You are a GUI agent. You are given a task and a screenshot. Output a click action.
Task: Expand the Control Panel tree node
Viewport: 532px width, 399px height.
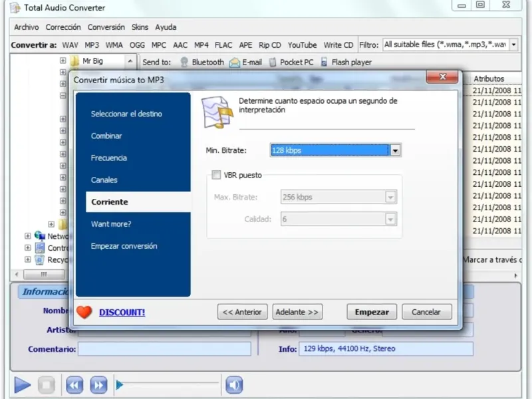pyautogui.click(x=28, y=247)
